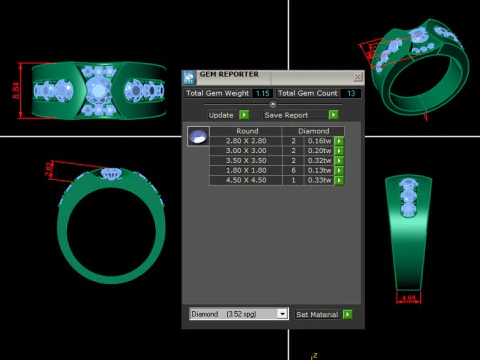Click the large center diamond in top view
480x360 pixels.
tap(98, 90)
